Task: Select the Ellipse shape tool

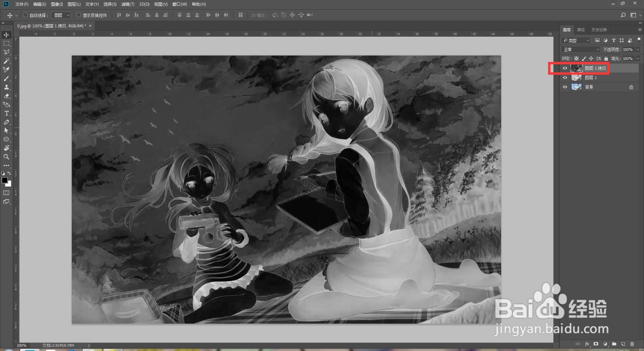Action: tap(6, 140)
